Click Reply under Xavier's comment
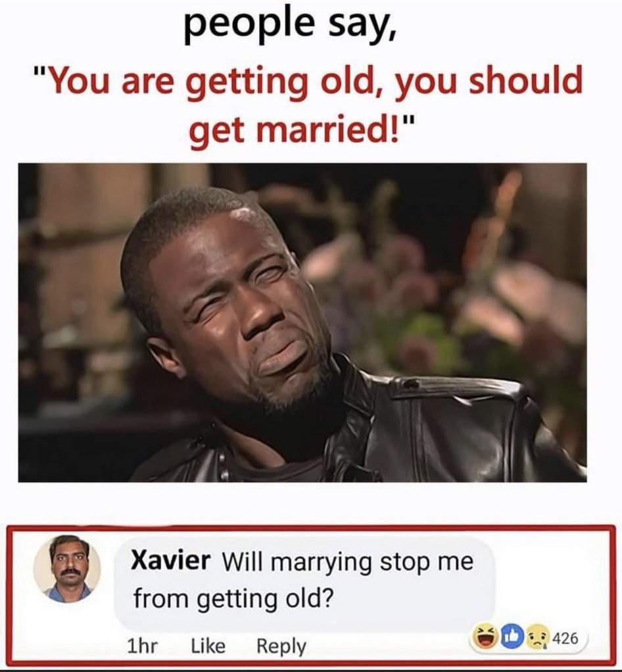The image size is (622, 672). (281, 646)
